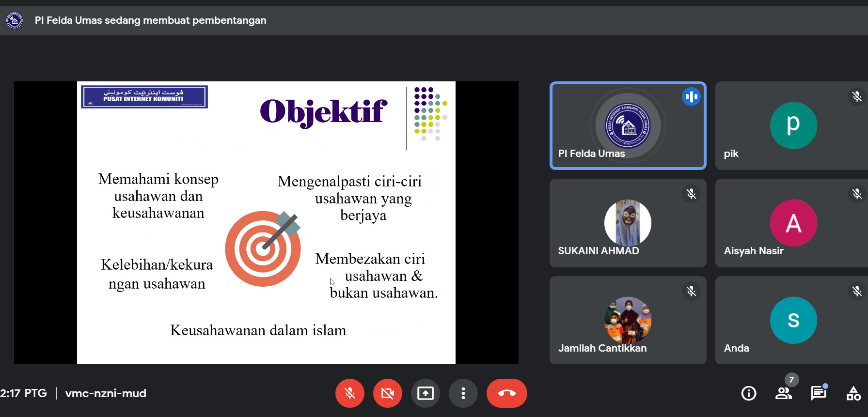868x417 pixels.
Task: Click the presenter logo in the top banner
Action: (15, 20)
